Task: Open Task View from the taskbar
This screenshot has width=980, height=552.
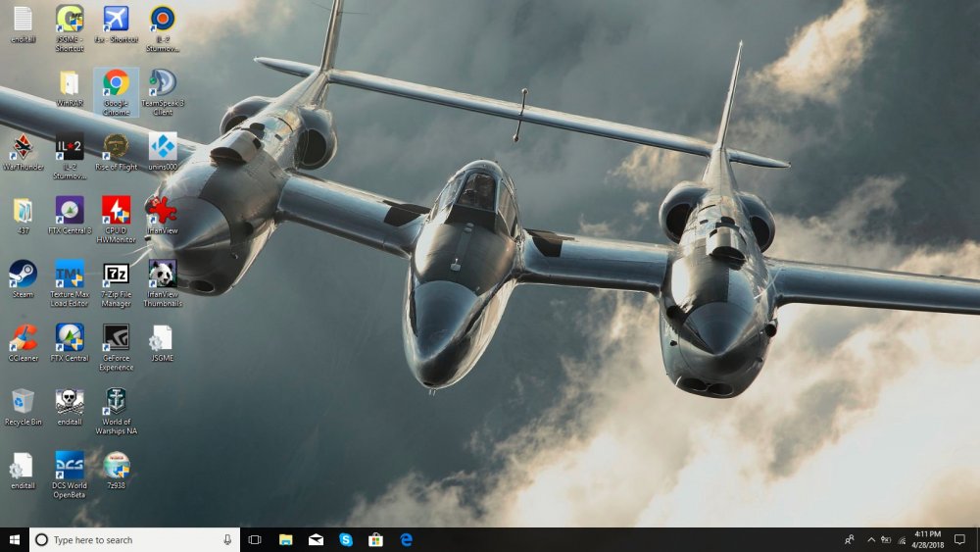Action: click(255, 539)
